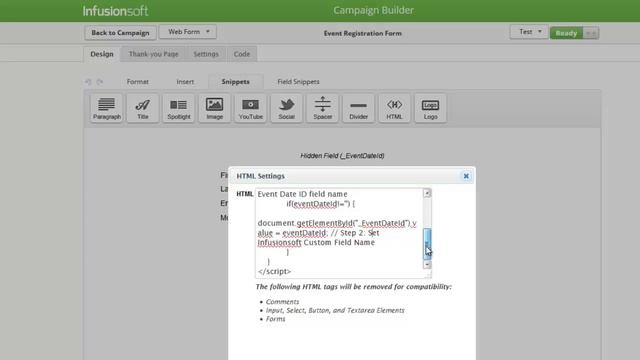Screen dimensions: 640x360
Task: Select the Insert toolbar tab
Action: pyautogui.click(x=185, y=82)
